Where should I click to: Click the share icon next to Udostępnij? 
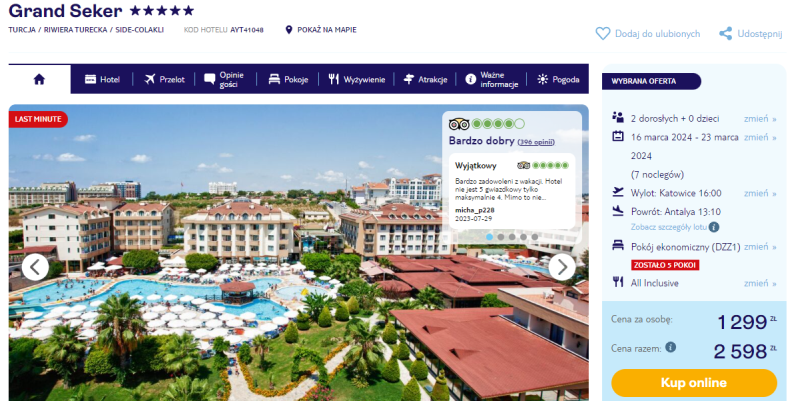click(x=726, y=34)
